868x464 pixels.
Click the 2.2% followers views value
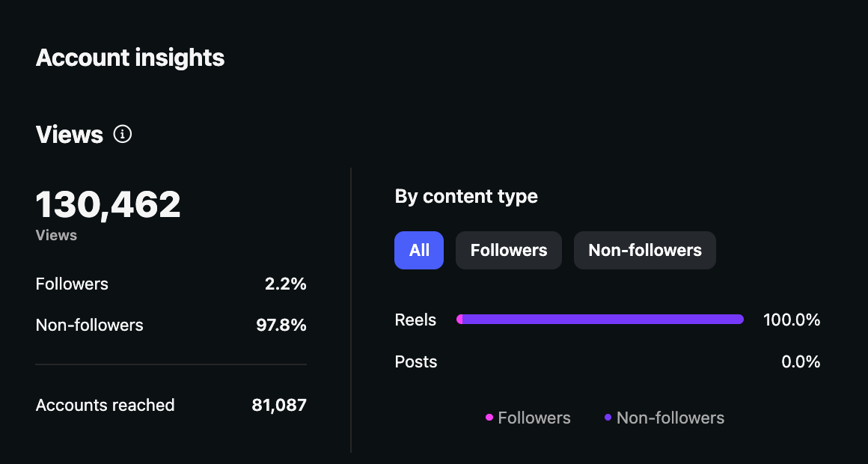click(x=285, y=284)
